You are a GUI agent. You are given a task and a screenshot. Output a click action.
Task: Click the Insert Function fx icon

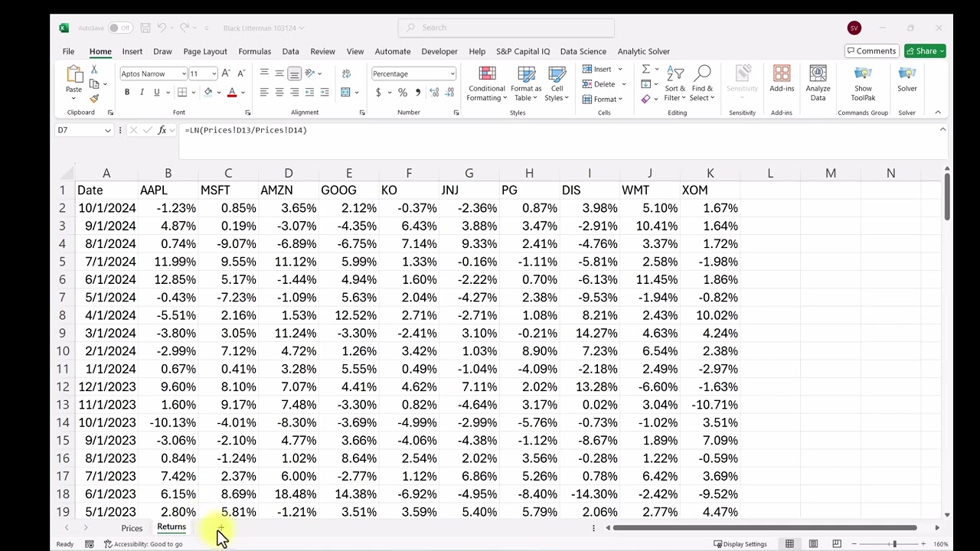click(x=162, y=130)
